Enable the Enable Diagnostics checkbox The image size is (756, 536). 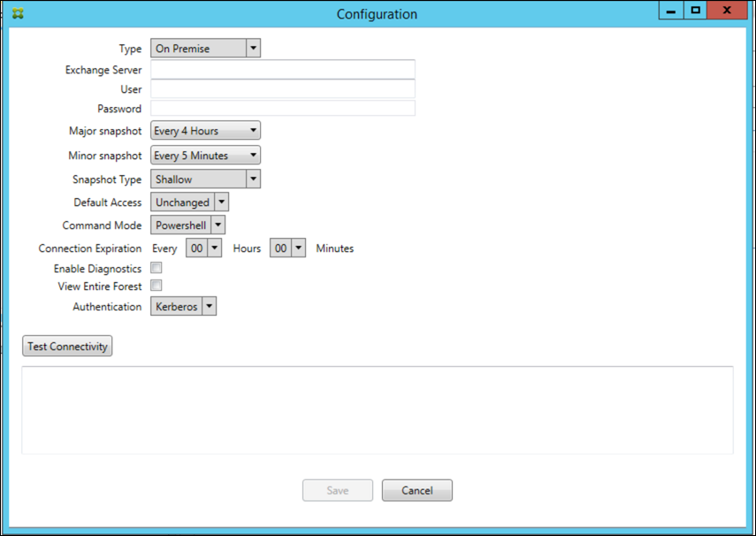pos(157,268)
